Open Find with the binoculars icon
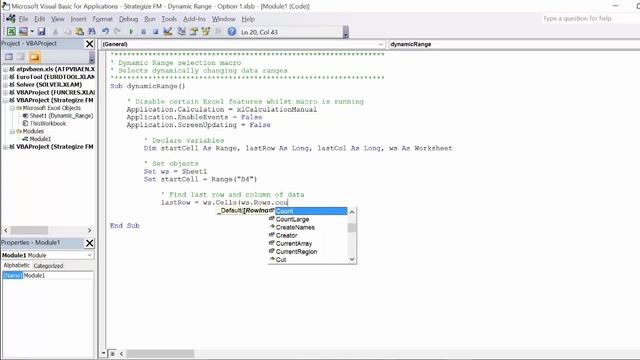640x360 pixels. point(92,31)
